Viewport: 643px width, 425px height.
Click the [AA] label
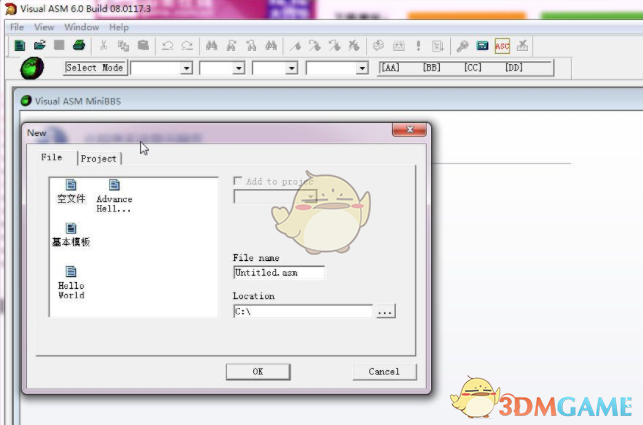coord(390,67)
